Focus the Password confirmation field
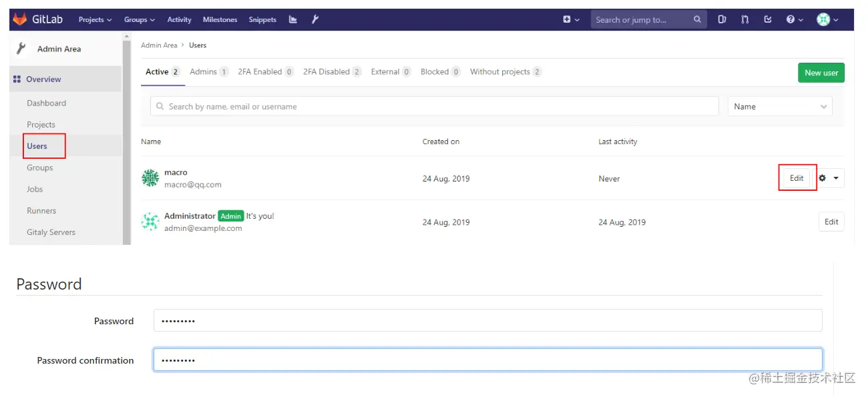 coord(488,360)
